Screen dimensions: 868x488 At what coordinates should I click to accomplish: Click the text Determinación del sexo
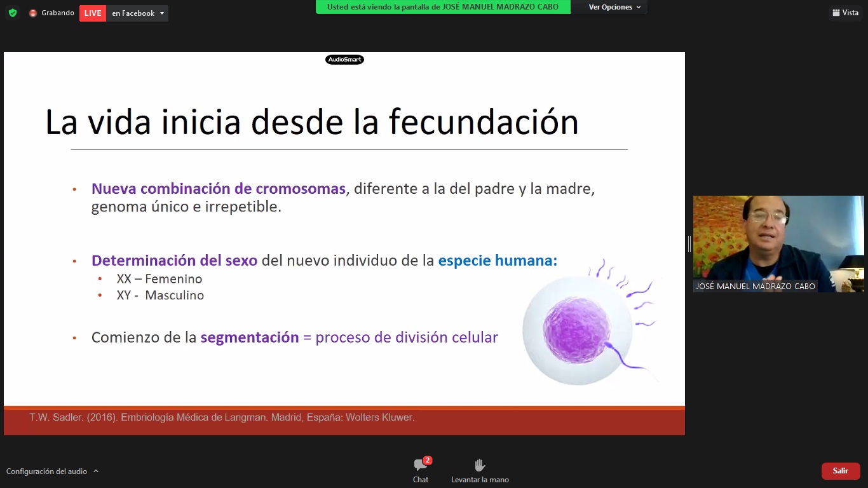[x=174, y=261]
